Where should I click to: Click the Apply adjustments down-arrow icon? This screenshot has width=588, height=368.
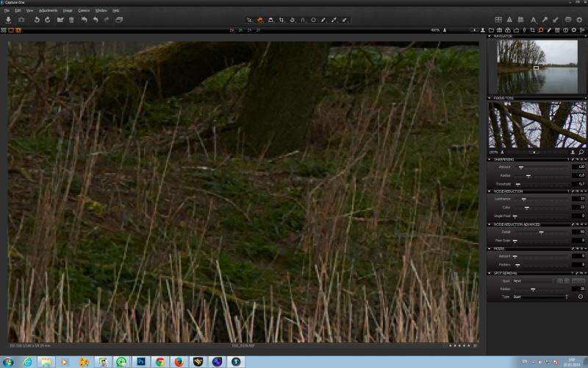click(556, 20)
